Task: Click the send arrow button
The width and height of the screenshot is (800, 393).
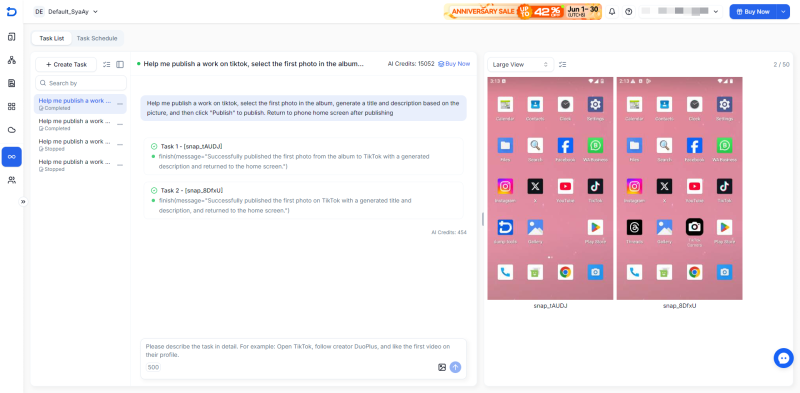Action: [456, 367]
